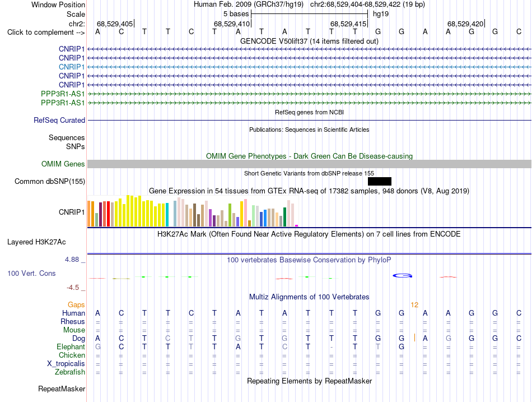Click OMIM Gene Phenotypes green title
The image size is (532, 402).
(310, 156)
